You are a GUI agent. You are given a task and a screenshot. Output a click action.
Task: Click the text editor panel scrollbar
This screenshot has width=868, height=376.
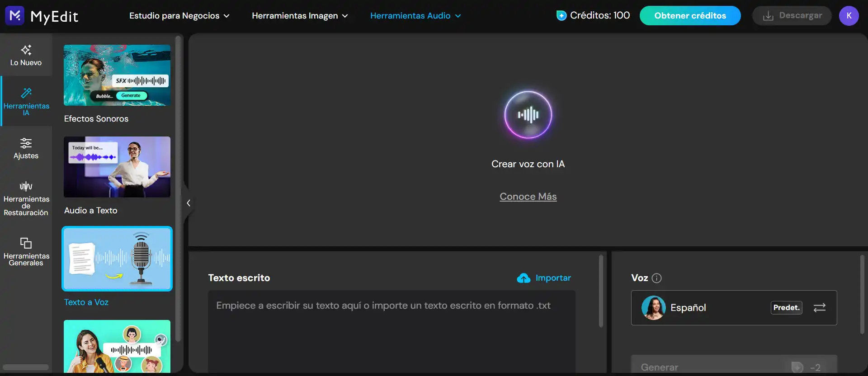pyautogui.click(x=601, y=291)
